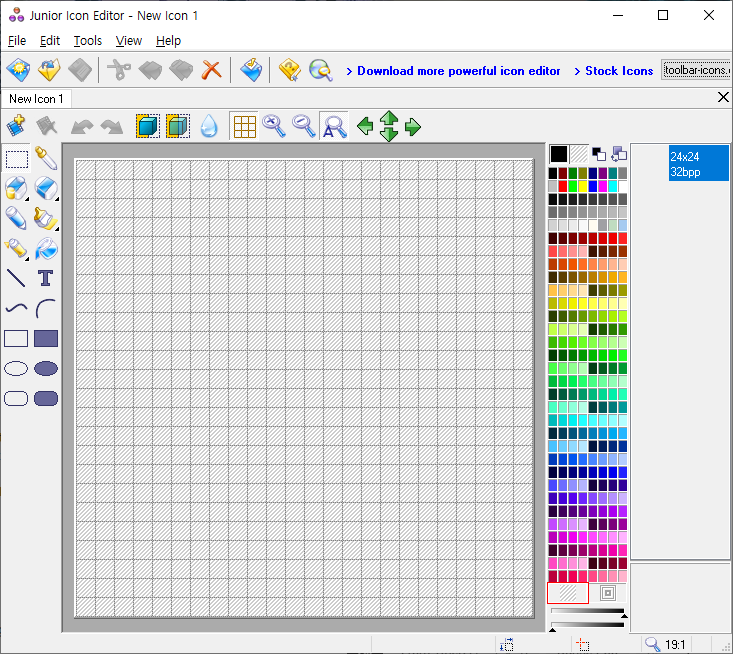Close the New Icon 1 document tab
The width and height of the screenshot is (733, 654).
coord(724,98)
